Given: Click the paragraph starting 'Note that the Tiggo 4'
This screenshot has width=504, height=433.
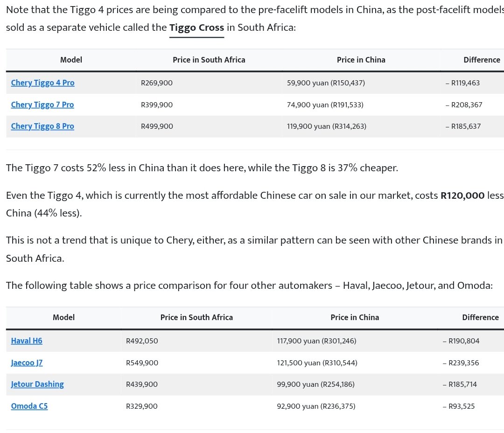Looking at the screenshot, I should pyautogui.click(x=255, y=19).
